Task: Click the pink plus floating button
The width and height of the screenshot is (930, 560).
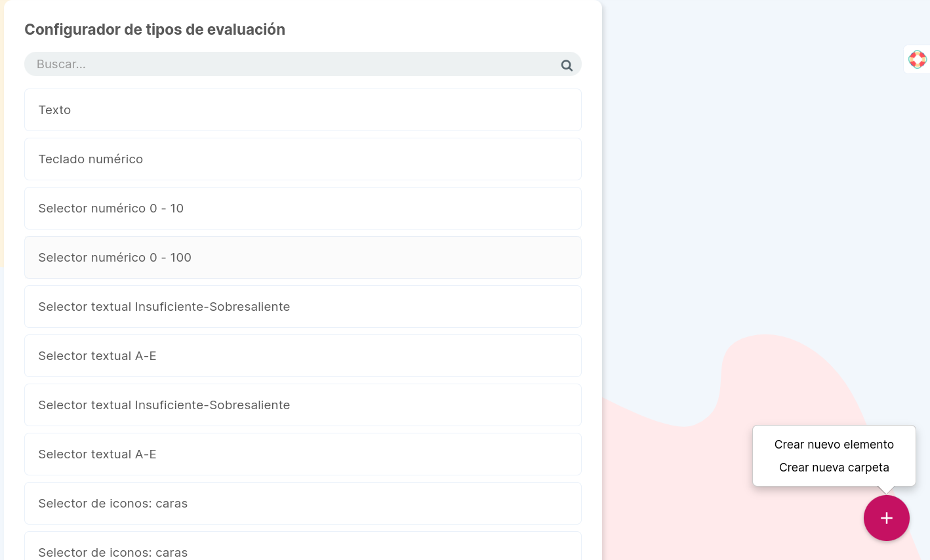Action: [886, 518]
